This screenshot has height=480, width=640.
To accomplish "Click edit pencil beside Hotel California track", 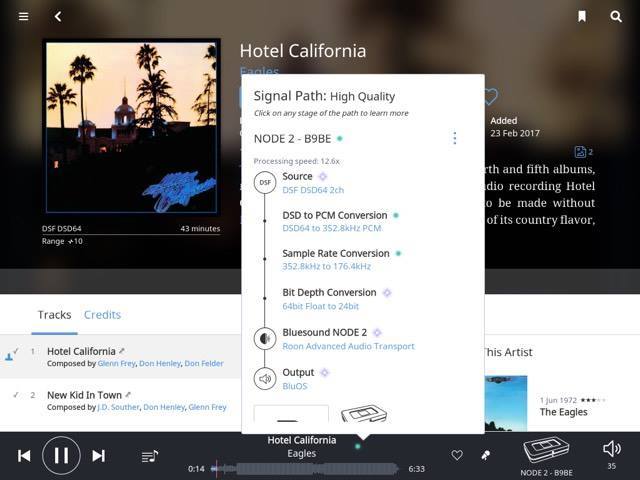I will tap(122, 351).
